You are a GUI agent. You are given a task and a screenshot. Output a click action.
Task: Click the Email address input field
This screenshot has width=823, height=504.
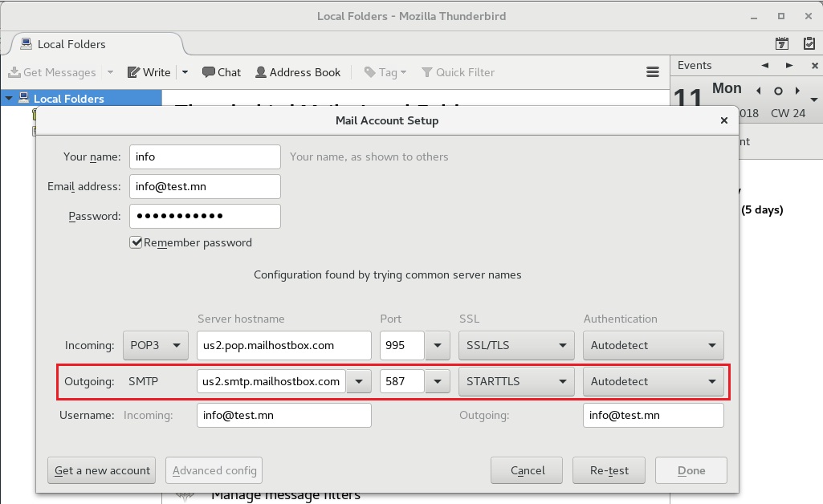[206, 187]
